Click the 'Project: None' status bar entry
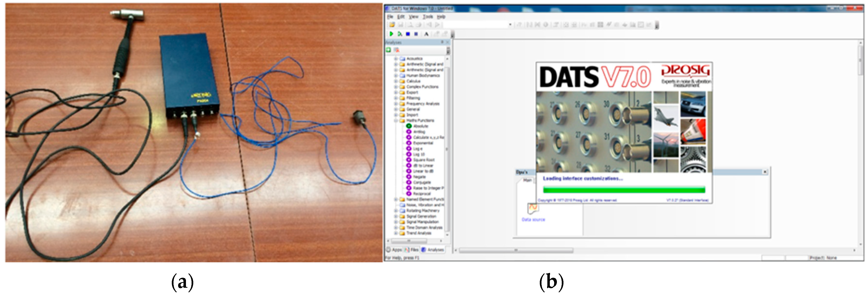The height and width of the screenshot is (297, 868). click(x=823, y=257)
